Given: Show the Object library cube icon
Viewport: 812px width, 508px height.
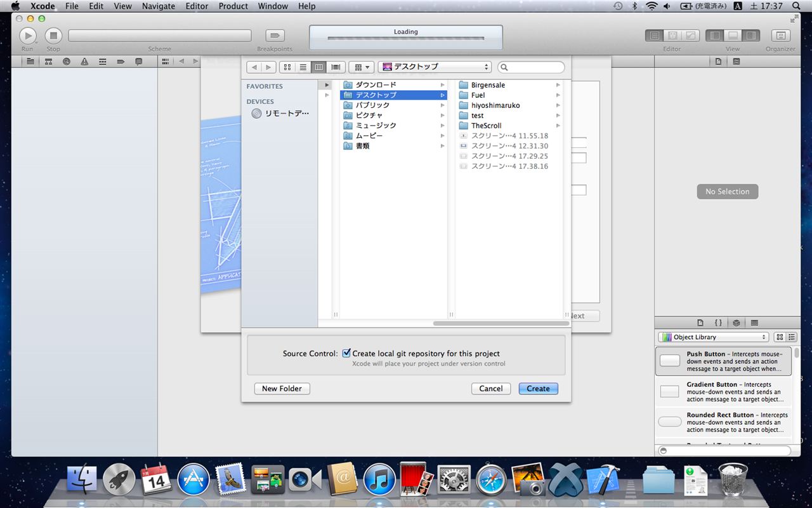Looking at the screenshot, I should coord(736,323).
